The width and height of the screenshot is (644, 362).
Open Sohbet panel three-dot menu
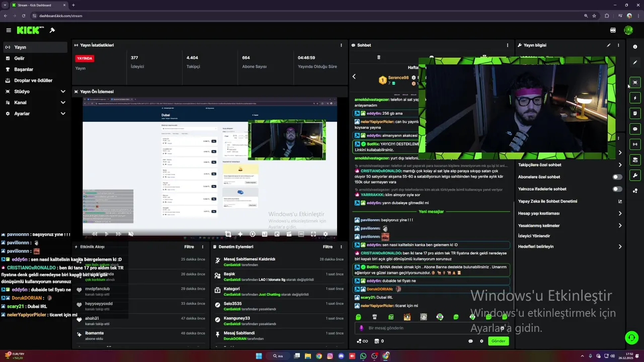[x=507, y=45]
